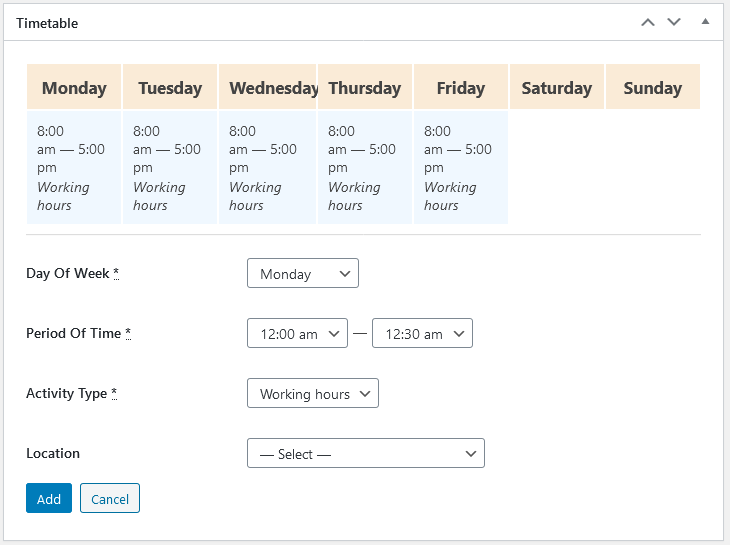Click the Cancel button
Screen dimensions: 730x545
[x=110, y=498]
